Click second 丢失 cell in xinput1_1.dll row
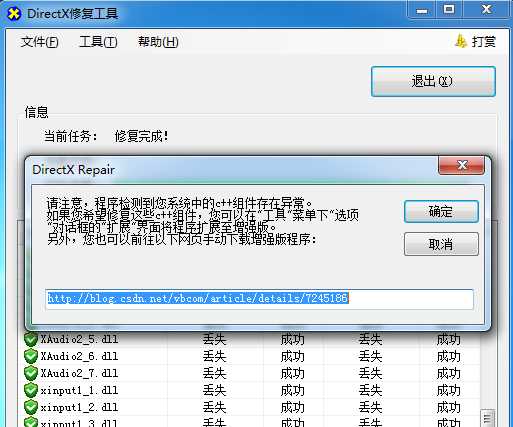513x427 pixels. tap(370, 390)
